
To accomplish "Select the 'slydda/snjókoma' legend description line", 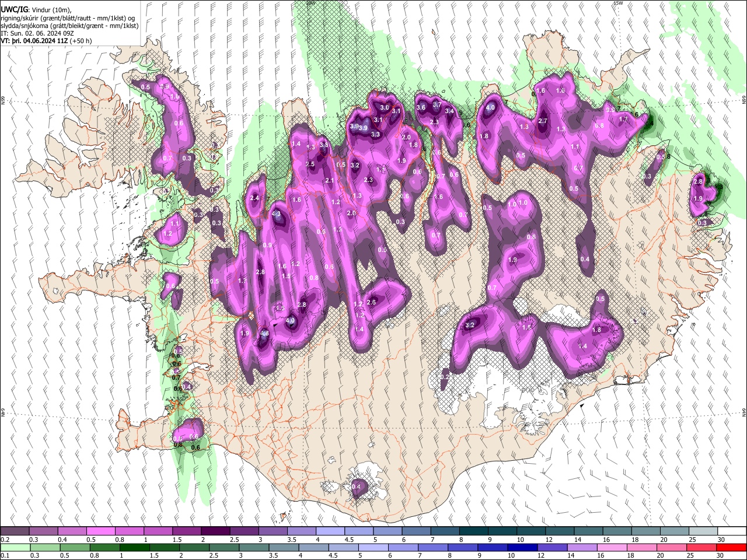I will point(69,26).
